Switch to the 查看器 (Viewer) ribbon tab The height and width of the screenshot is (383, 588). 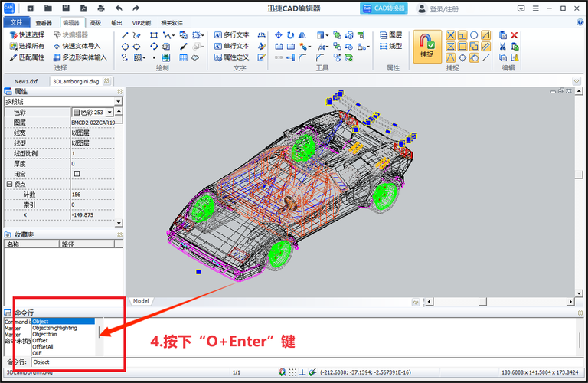[44, 23]
